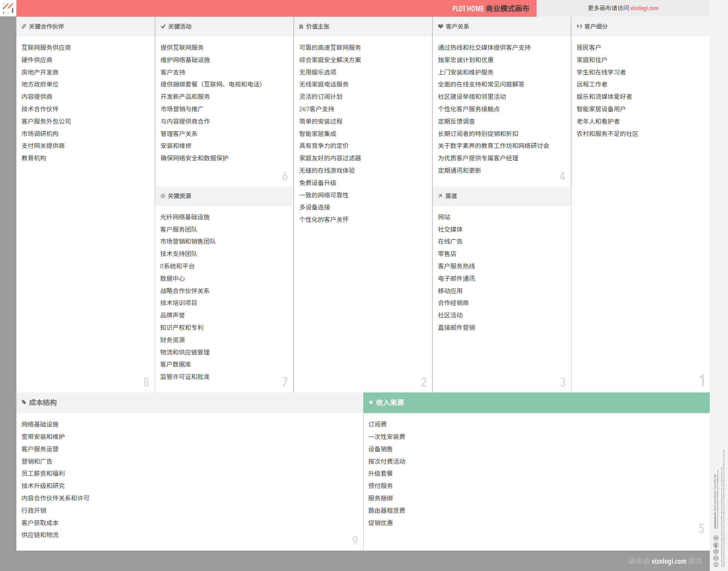
Task: Click the star icon beside 收入来源
Action: coord(371,402)
